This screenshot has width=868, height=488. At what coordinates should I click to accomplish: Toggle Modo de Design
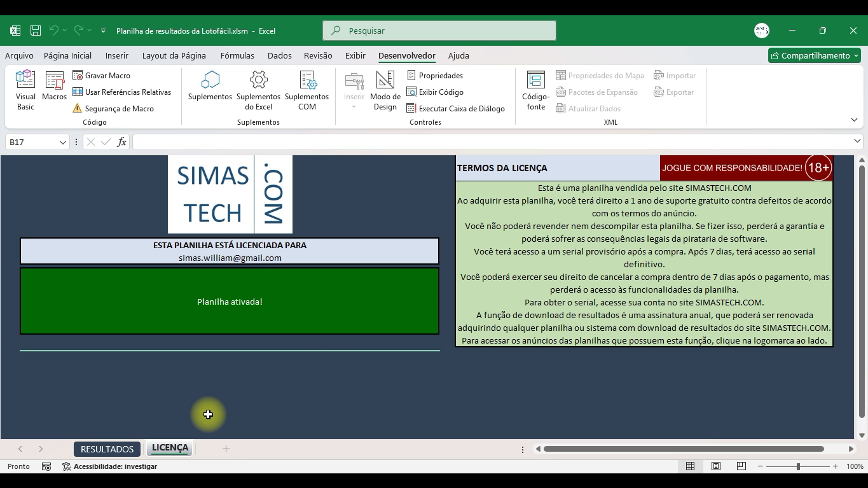pyautogui.click(x=385, y=91)
